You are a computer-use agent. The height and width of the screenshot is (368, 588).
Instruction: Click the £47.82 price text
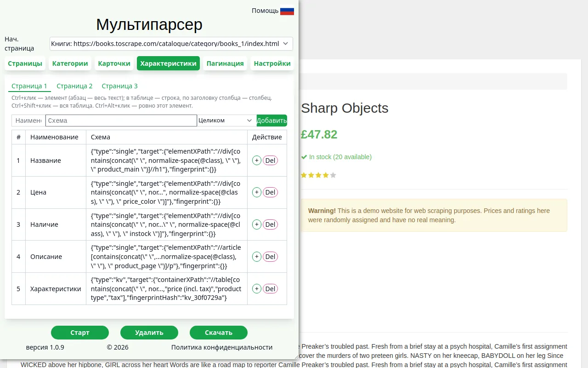[319, 134]
